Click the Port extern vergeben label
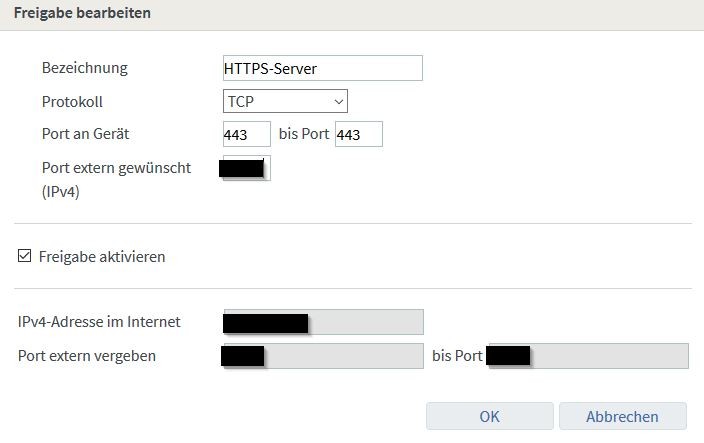This screenshot has height=443, width=704. pyautogui.click(x=87, y=355)
